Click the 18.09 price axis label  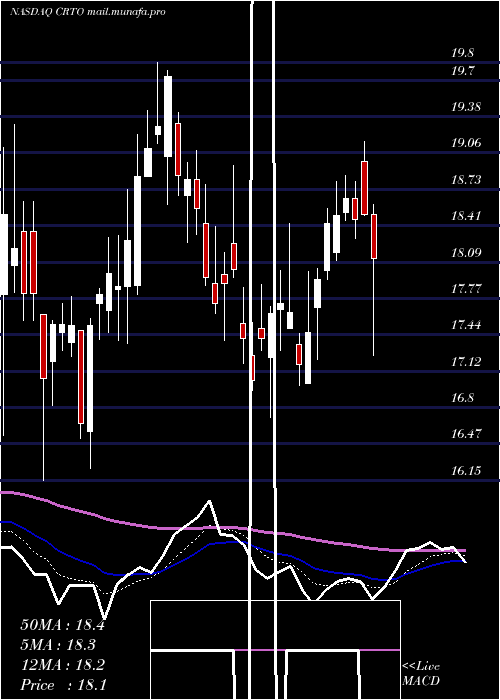[x=466, y=253]
